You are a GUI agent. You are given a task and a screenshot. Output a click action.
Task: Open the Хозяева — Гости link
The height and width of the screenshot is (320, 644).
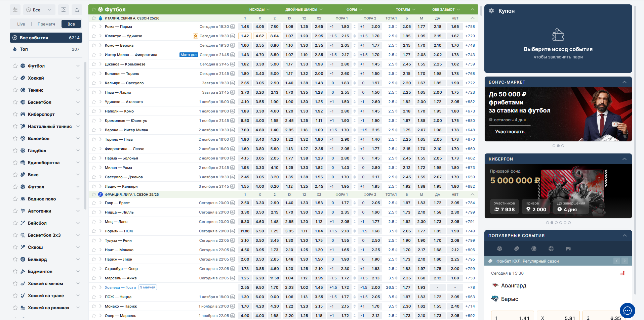[x=120, y=287]
